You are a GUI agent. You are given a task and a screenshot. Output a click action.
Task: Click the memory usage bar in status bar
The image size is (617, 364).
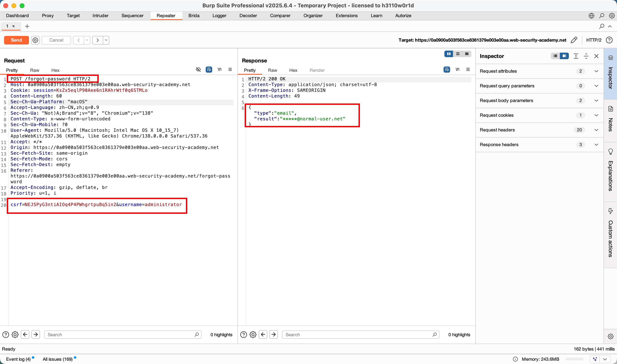574,359
